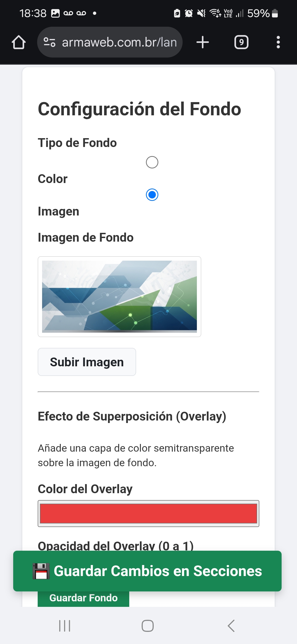Tap the battery percentage in status bar

pos(258,13)
